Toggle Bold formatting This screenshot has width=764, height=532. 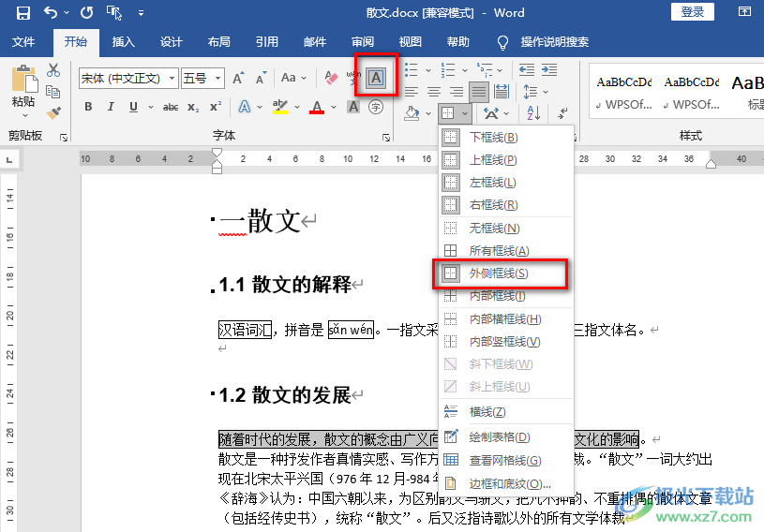[88, 107]
